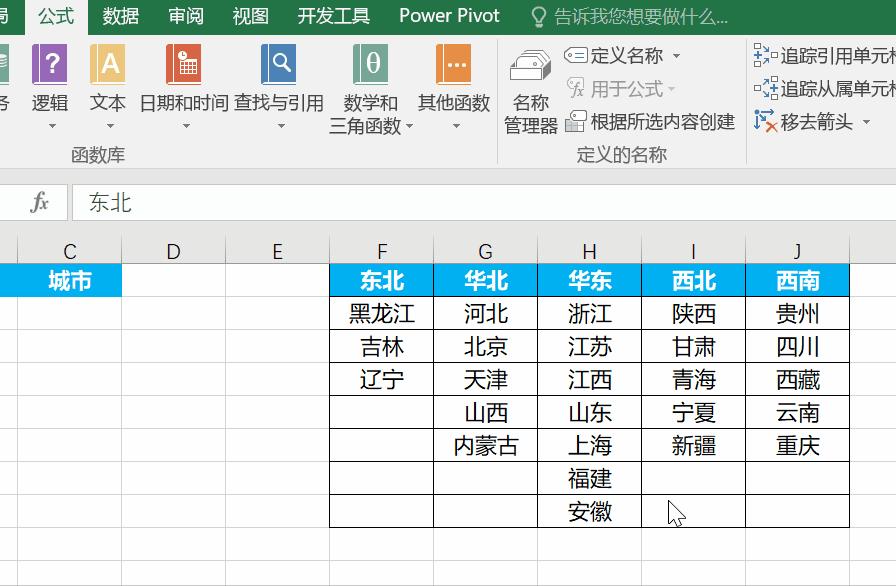Select the 华北 header cell
Image resolution: width=896 pixels, height=586 pixels.
(486, 280)
